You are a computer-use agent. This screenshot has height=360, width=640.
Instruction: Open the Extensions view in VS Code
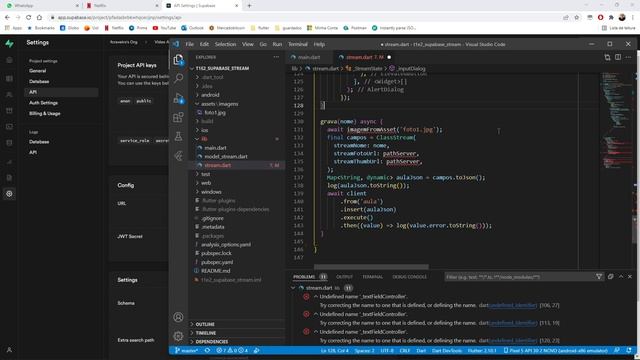178,118
